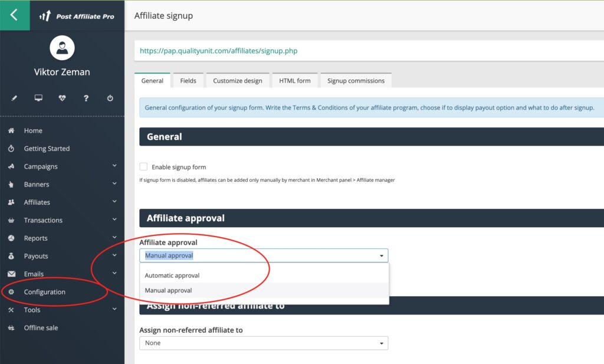Open the Configuration gear item in sidebar

point(44,291)
